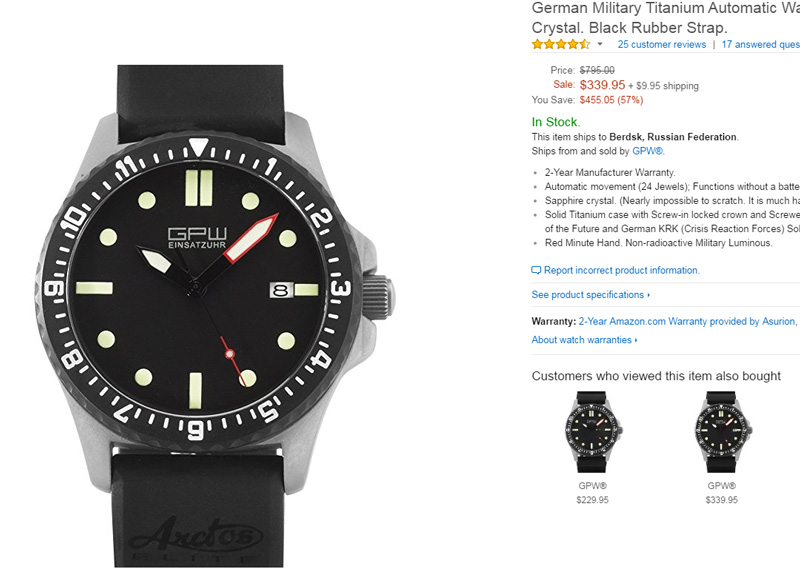Open the $229.95 GPW watch thumbnail
The height and width of the screenshot is (582, 800).
[x=593, y=431]
